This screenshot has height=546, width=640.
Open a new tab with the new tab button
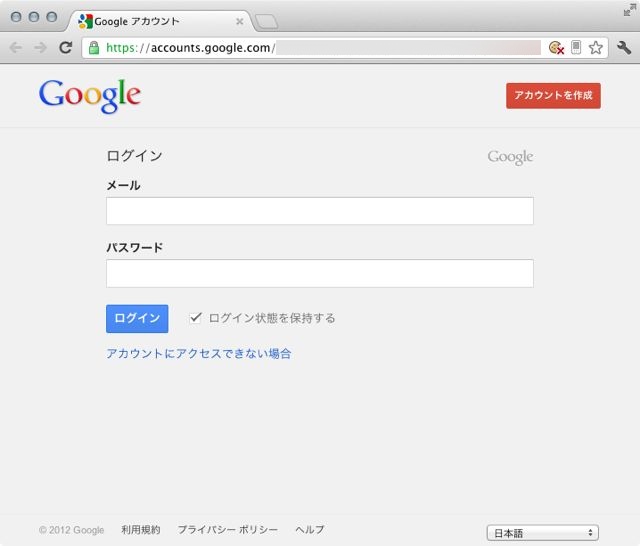(266, 22)
